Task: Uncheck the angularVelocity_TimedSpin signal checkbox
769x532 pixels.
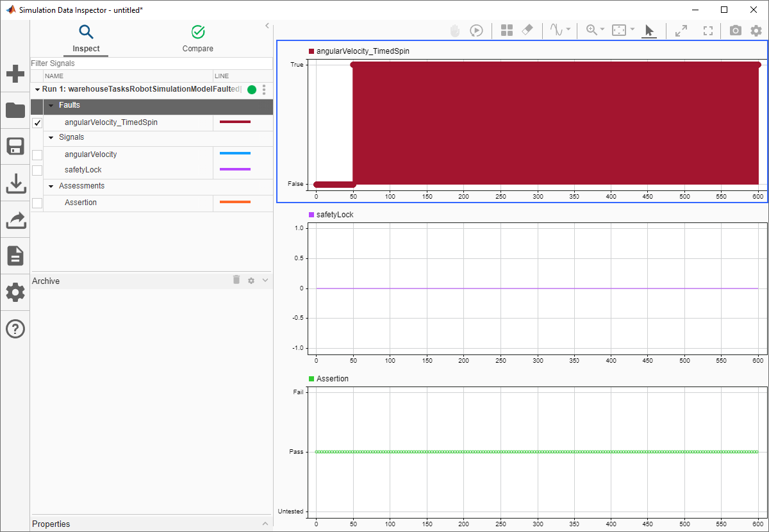Action: (37, 122)
